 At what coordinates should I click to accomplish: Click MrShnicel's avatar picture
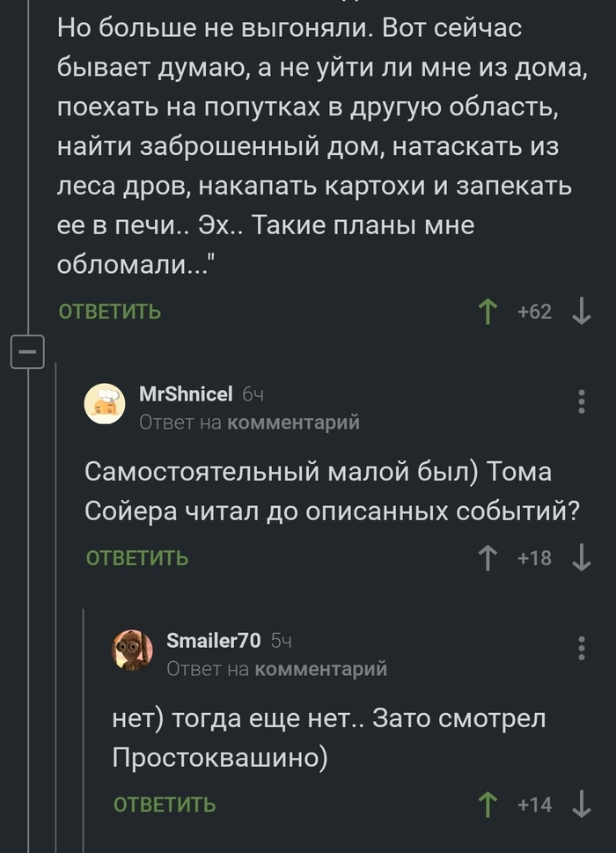pyautogui.click(x=105, y=403)
